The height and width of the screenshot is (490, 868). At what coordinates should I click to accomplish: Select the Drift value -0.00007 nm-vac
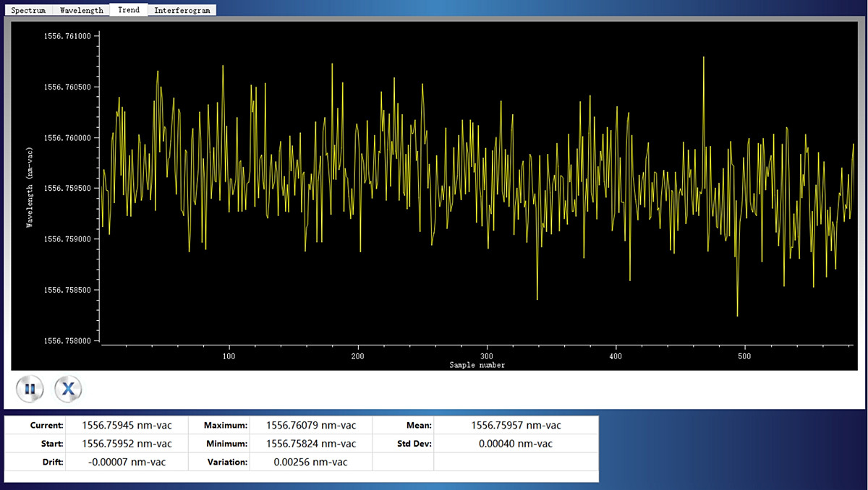127,462
